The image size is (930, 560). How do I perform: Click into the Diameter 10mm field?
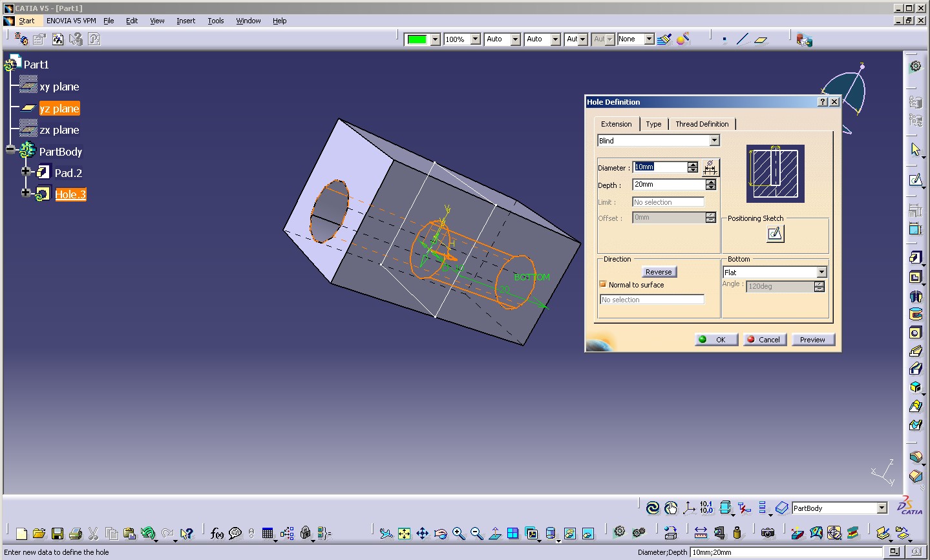[x=659, y=167]
